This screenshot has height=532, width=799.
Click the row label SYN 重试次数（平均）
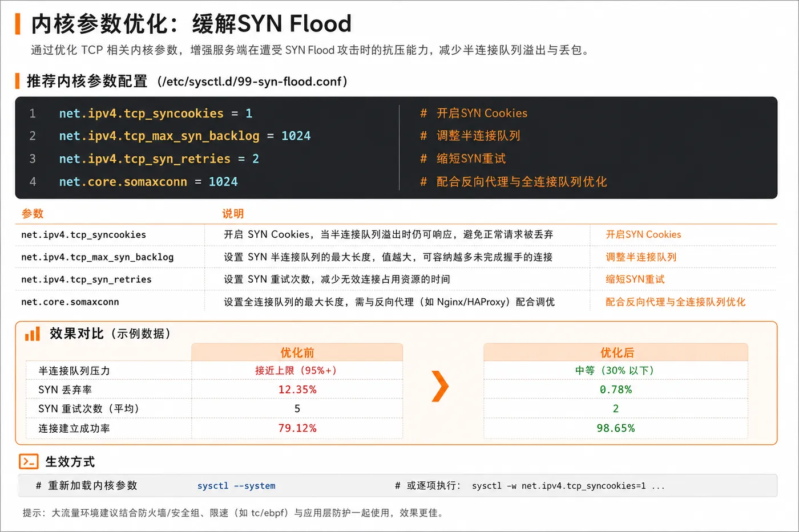[88, 408]
